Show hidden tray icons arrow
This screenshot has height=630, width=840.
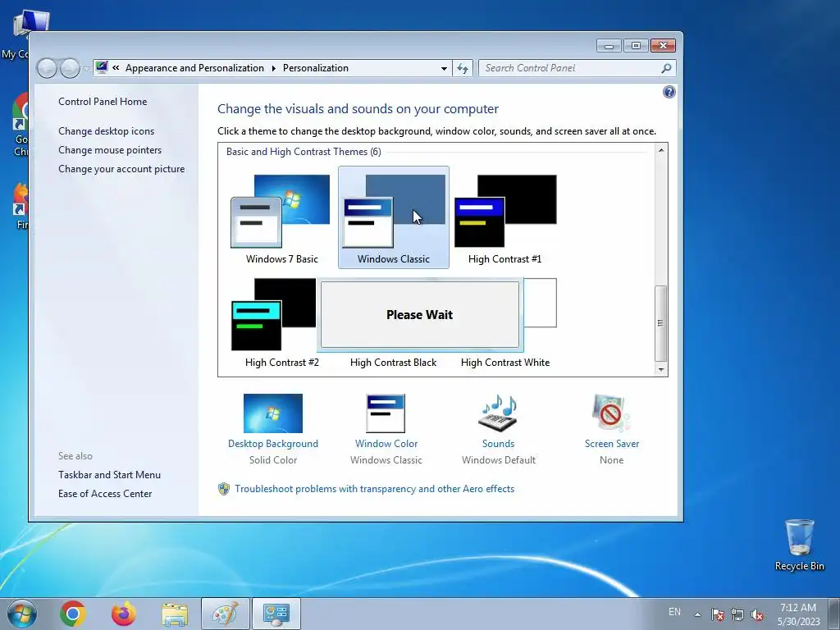[697, 614]
